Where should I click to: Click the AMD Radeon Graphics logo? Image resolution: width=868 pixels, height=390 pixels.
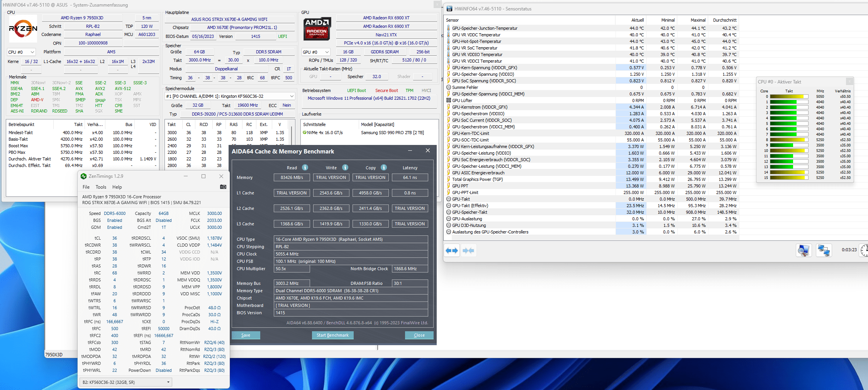tap(317, 29)
